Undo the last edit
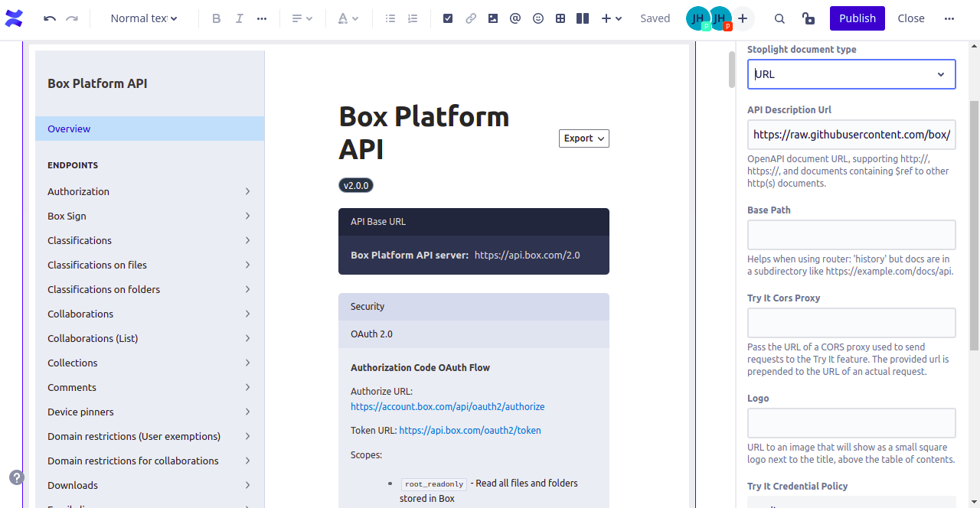This screenshot has height=508, width=980. 50,18
